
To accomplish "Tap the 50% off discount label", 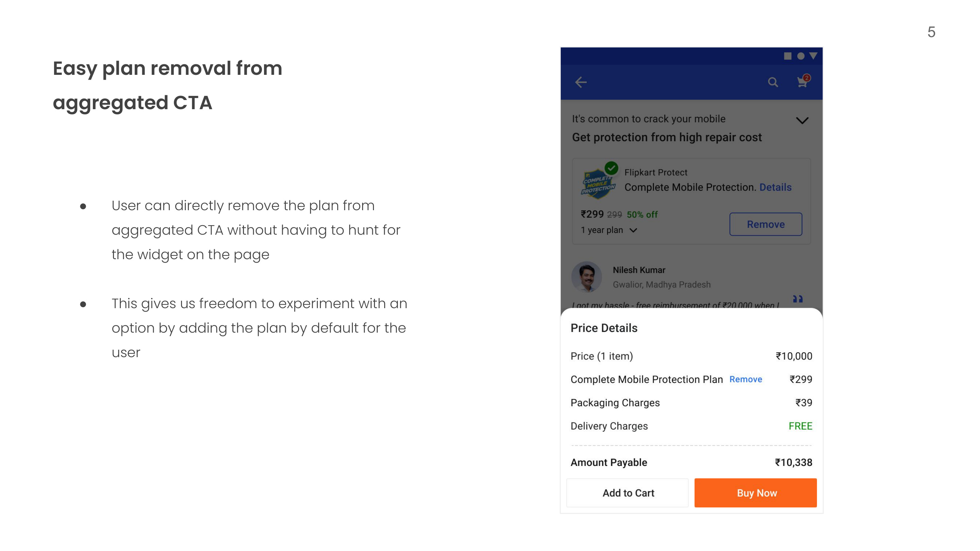I will point(642,215).
